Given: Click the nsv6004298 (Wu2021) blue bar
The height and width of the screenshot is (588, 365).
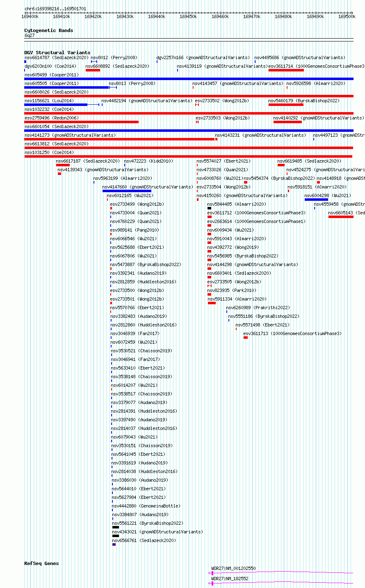Looking at the screenshot, I should [316, 200].
